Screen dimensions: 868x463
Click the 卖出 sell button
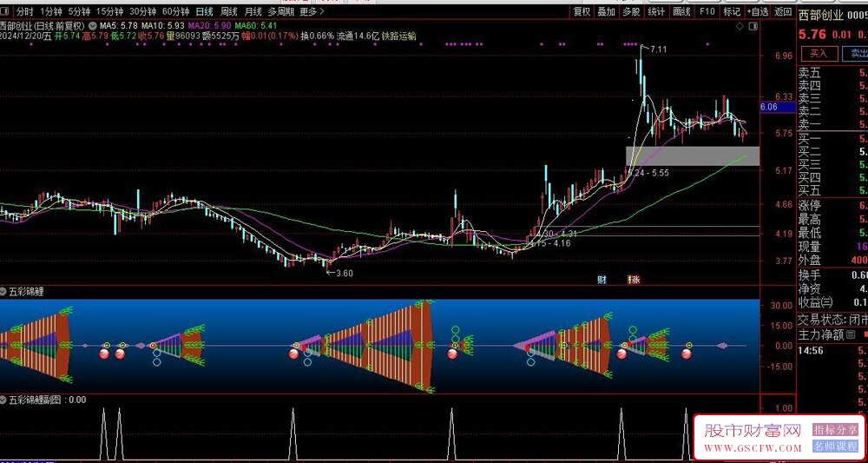click(x=855, y=53)
